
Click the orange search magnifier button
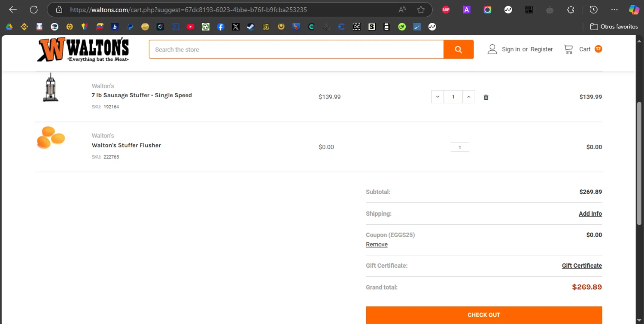pyautogui.click(x=459, y=49)
